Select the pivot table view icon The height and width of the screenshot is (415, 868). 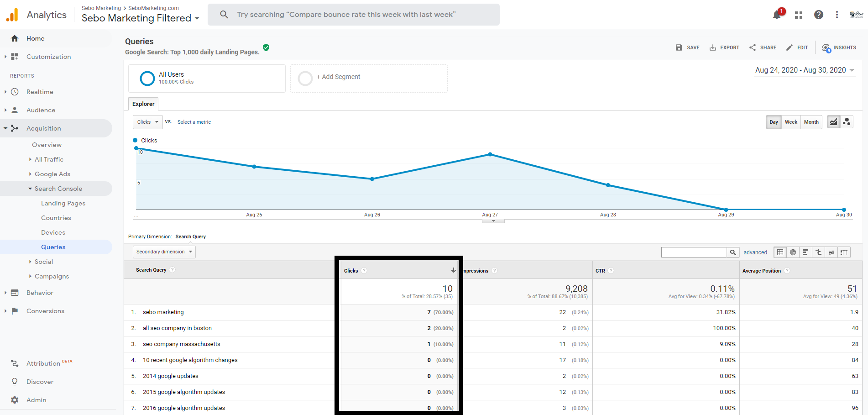[844, 252]
